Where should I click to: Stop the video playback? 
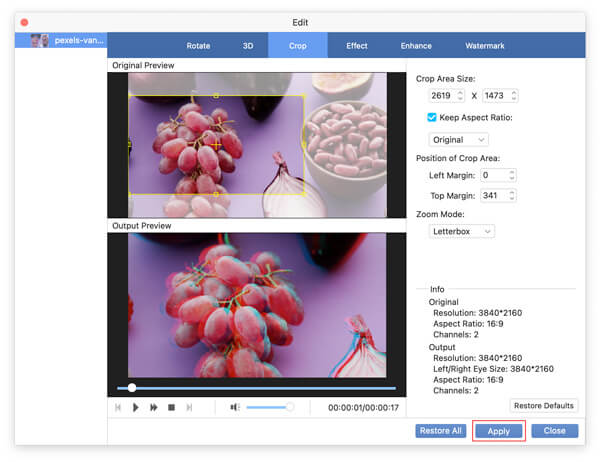click(x=171, y=407)
